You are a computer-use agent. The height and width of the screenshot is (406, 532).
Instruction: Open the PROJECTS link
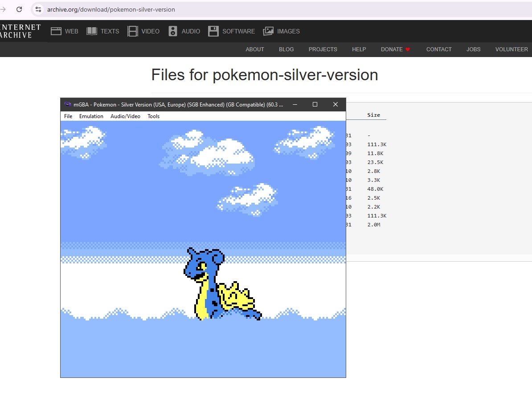click(x=323, y=49)
